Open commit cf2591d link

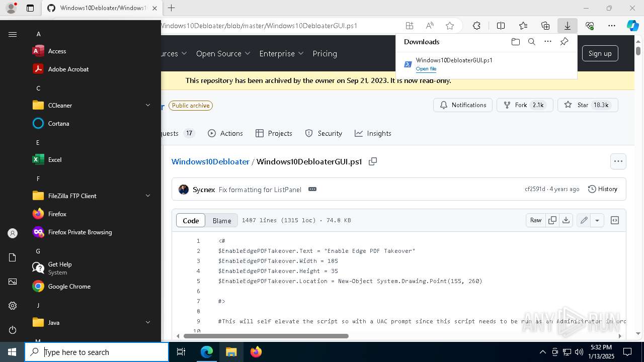point(535,189)
